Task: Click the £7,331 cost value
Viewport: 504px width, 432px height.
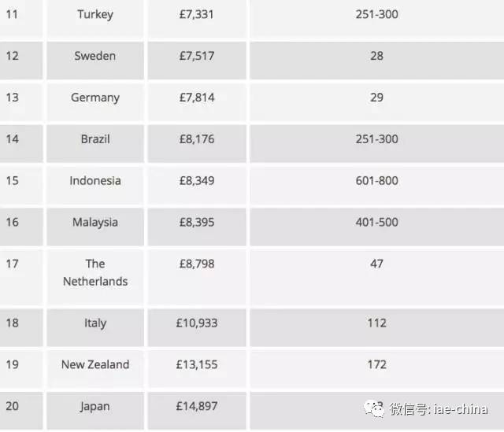Action: (x=196, y=14)
